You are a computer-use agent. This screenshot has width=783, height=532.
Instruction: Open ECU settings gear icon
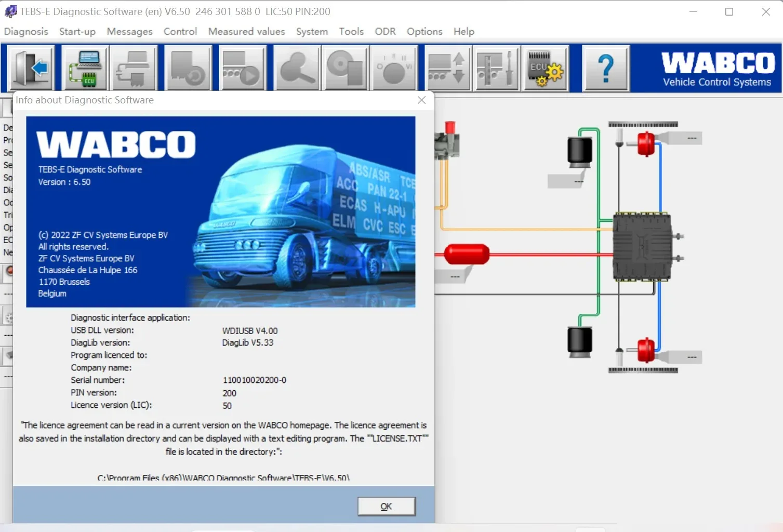pos(545,68)
